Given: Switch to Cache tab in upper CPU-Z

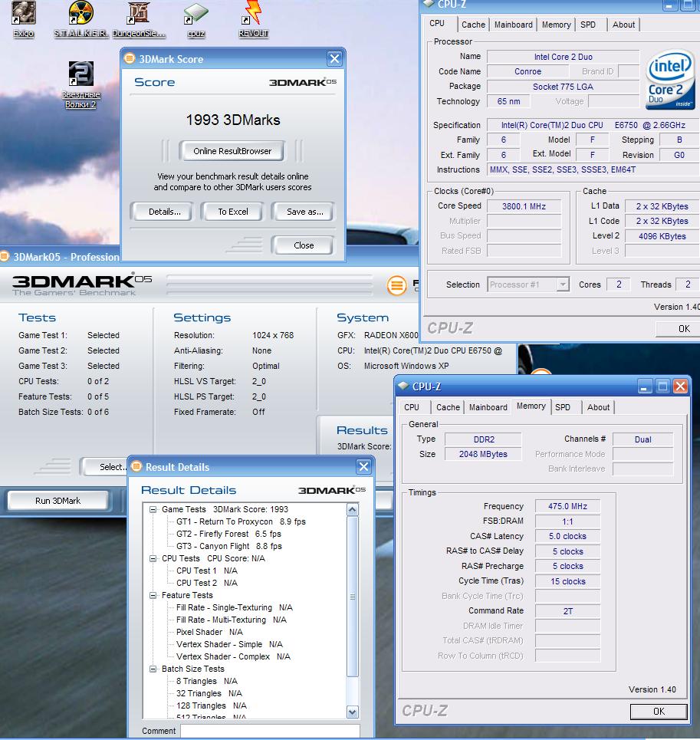Looking at the screenshot, I should (x=473, y=25).
